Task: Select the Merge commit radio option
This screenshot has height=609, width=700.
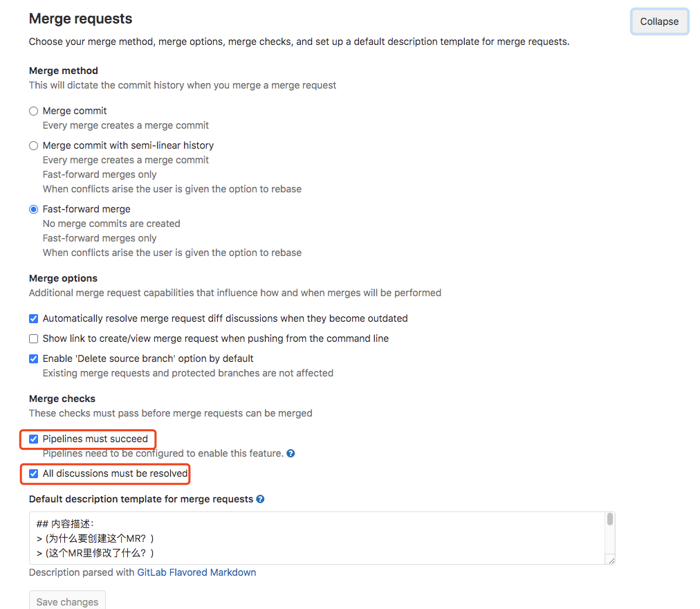Action: pos(33,111)
